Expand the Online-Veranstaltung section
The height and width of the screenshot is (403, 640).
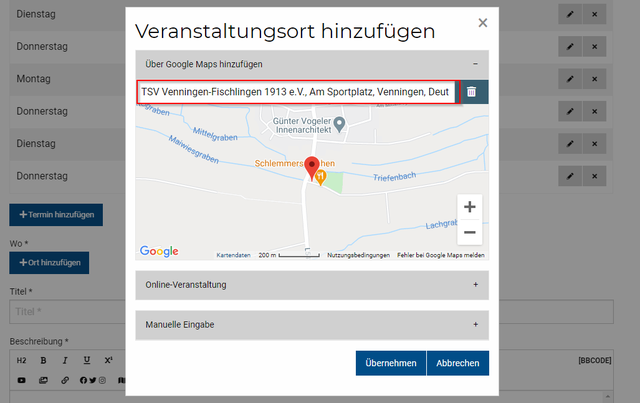(312, 285)
